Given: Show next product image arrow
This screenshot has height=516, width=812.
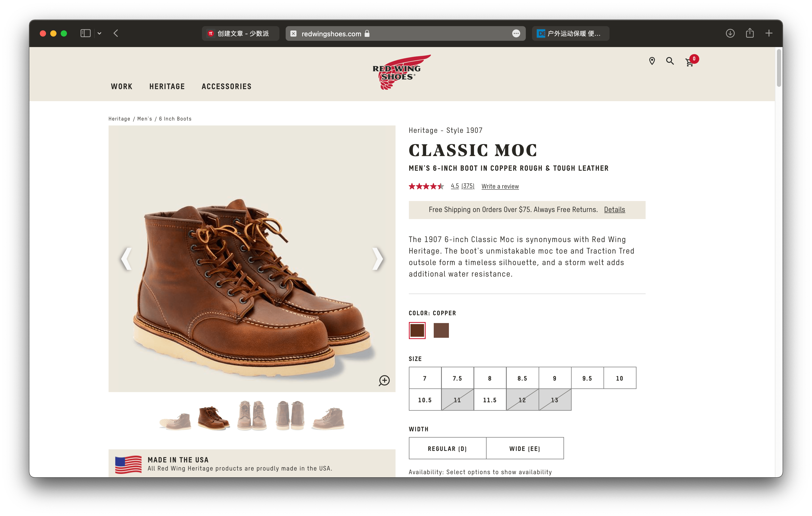Looking at the screenshot, I should click(377, 259).
